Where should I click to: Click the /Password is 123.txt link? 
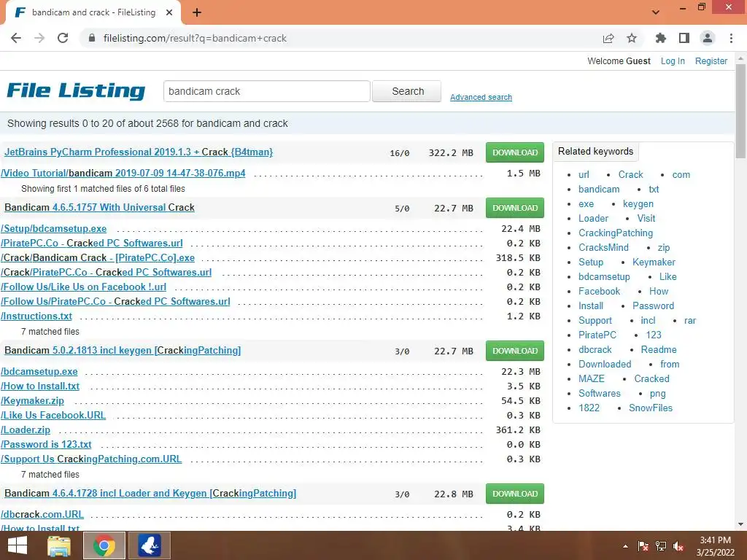click(x=46, y=444)
